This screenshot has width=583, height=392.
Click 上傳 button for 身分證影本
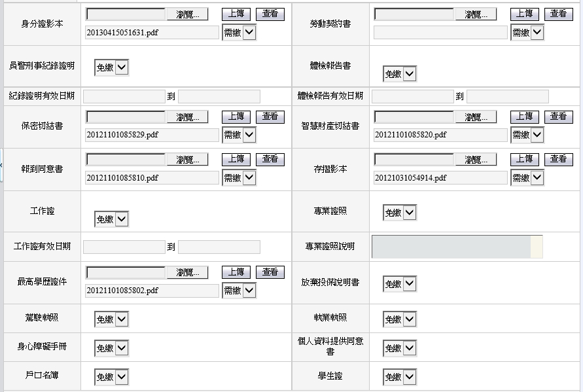click(236, 14)
